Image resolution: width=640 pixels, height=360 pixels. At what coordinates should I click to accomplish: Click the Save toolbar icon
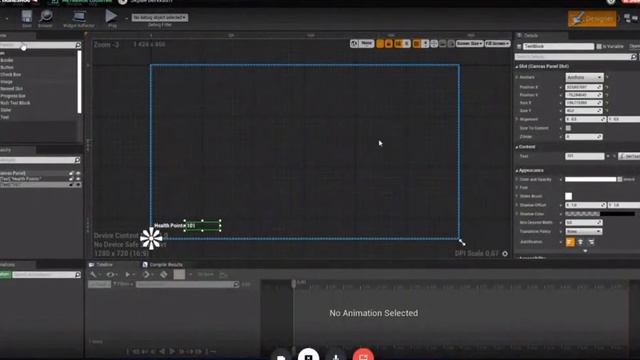(27, 17)
